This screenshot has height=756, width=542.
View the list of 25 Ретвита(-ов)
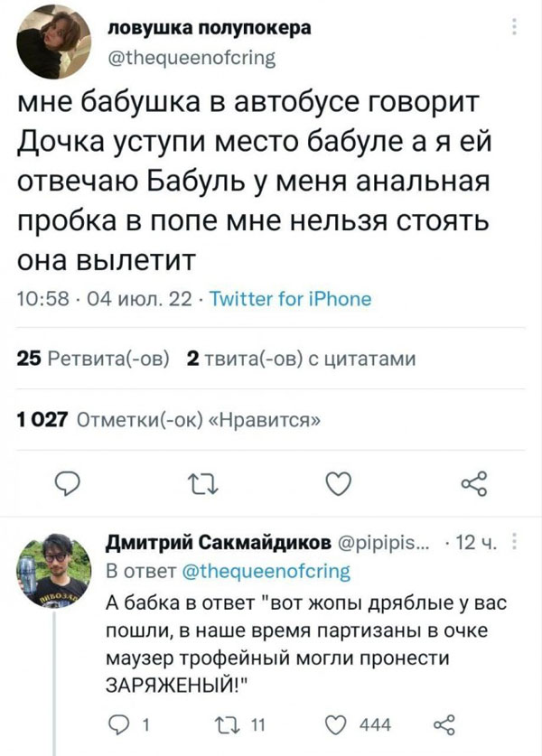pos(93,359)
